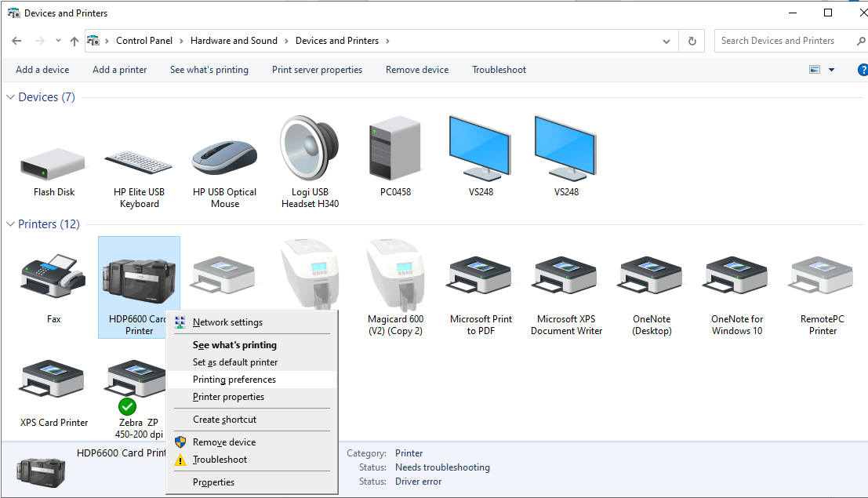868x498 pixels.
Task: Expand the chevron after Control Panel breadcrumb
Action: (x=181, y=41)
